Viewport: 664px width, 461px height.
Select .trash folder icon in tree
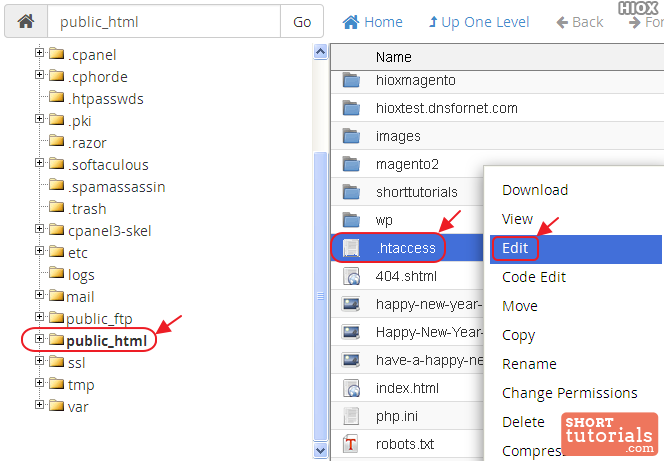click(56, 207)
